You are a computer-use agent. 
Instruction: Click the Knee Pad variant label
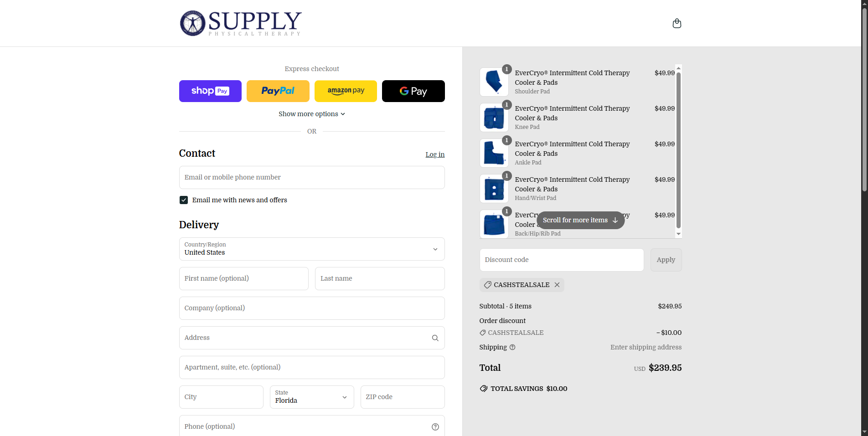[x=527, y=127]
